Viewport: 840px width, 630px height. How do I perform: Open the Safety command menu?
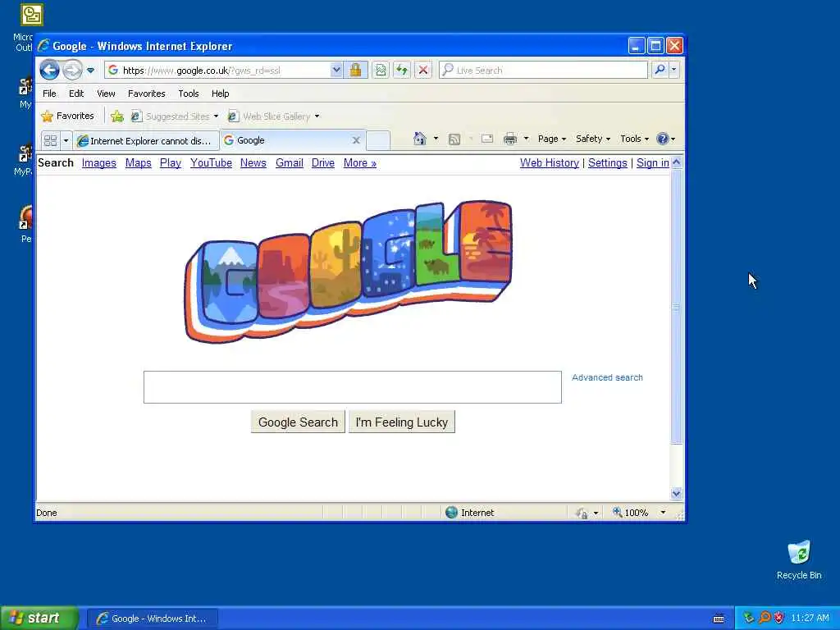coord(592,139)
